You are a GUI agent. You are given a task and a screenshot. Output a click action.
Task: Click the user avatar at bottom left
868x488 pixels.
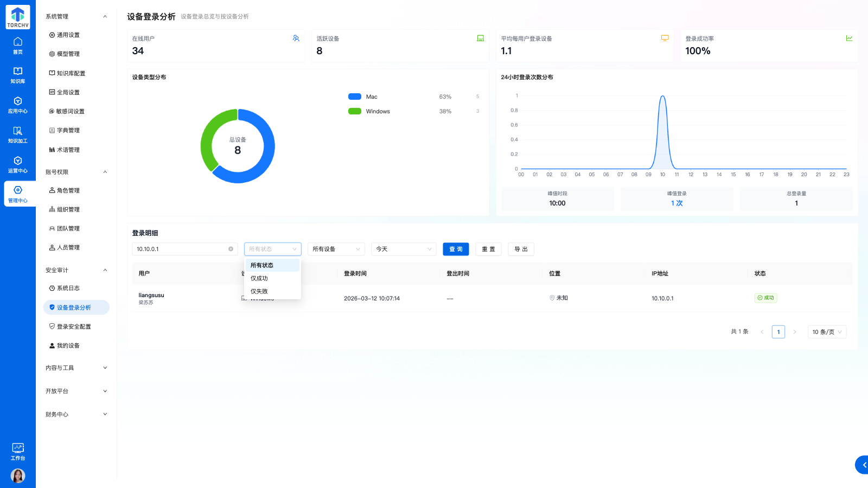pyautogui.click(x=18, y=476)
